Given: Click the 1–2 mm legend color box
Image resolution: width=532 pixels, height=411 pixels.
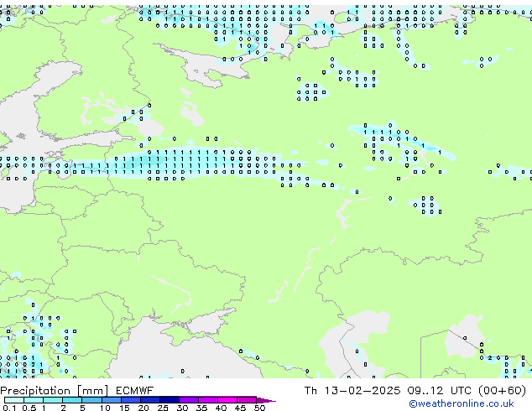Looking at the screenshot, I should click(53, 400).
